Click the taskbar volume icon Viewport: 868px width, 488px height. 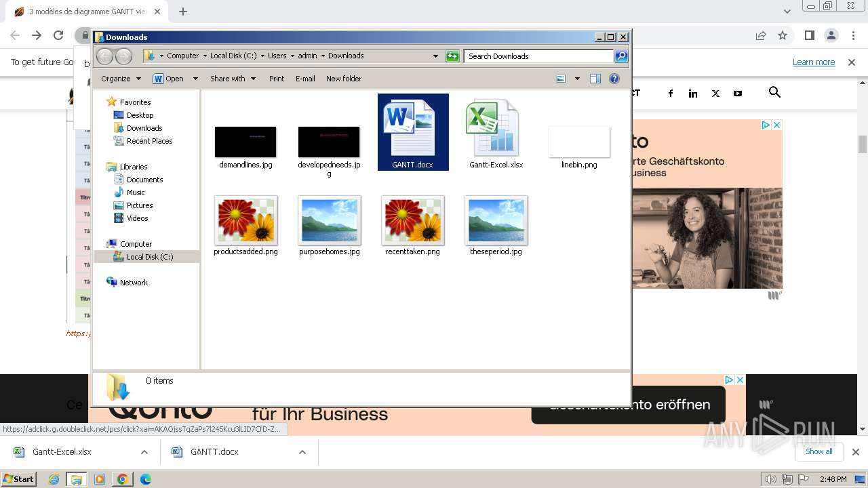point(771,479)
